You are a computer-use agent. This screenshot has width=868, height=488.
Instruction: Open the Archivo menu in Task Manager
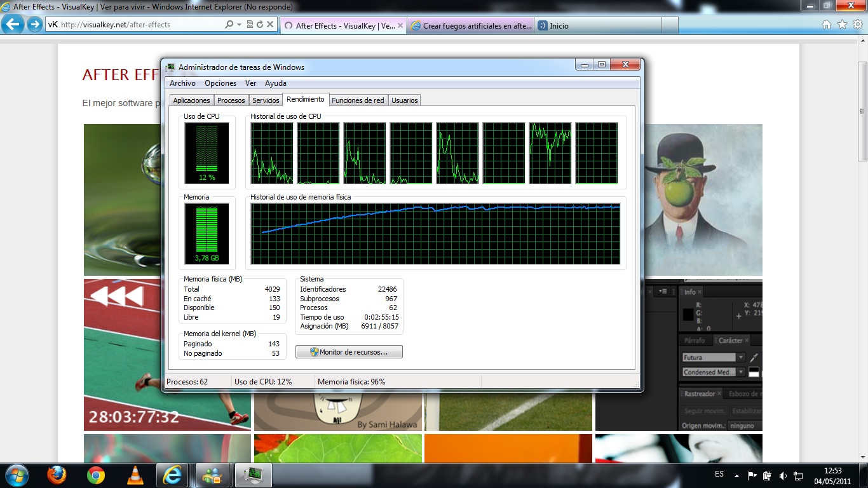[182, 83]
